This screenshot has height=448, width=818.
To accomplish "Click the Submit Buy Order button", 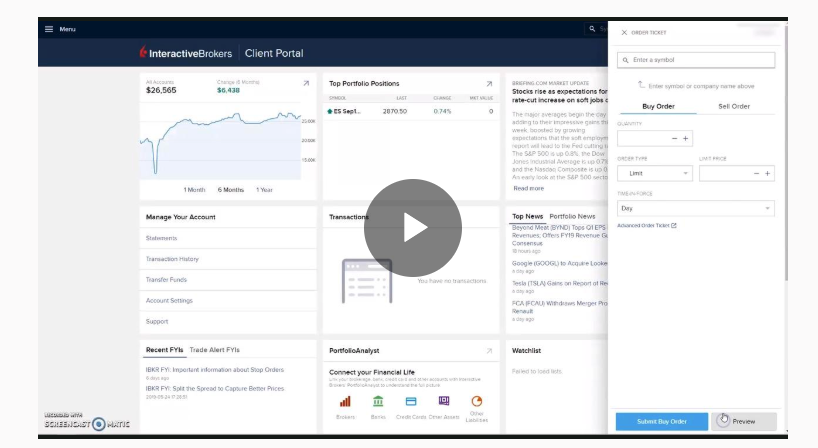I will pyautogui.click(x=661, y=422).
